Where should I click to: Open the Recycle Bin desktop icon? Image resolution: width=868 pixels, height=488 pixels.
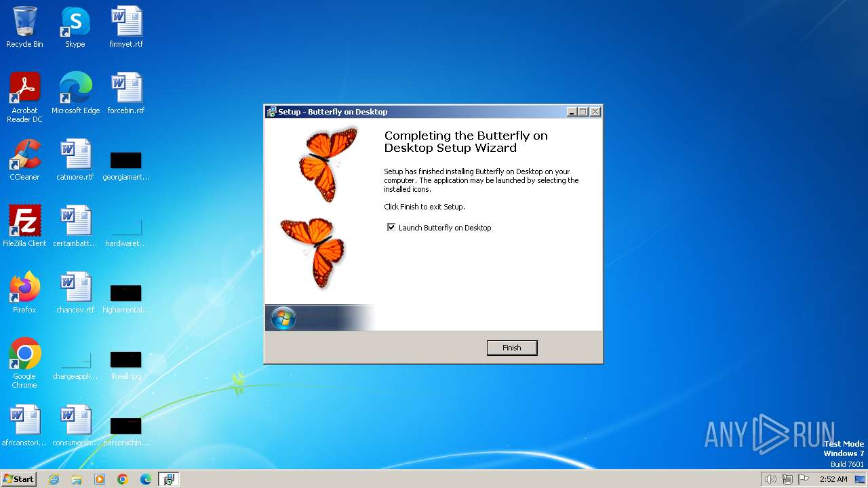click(24, 28)
